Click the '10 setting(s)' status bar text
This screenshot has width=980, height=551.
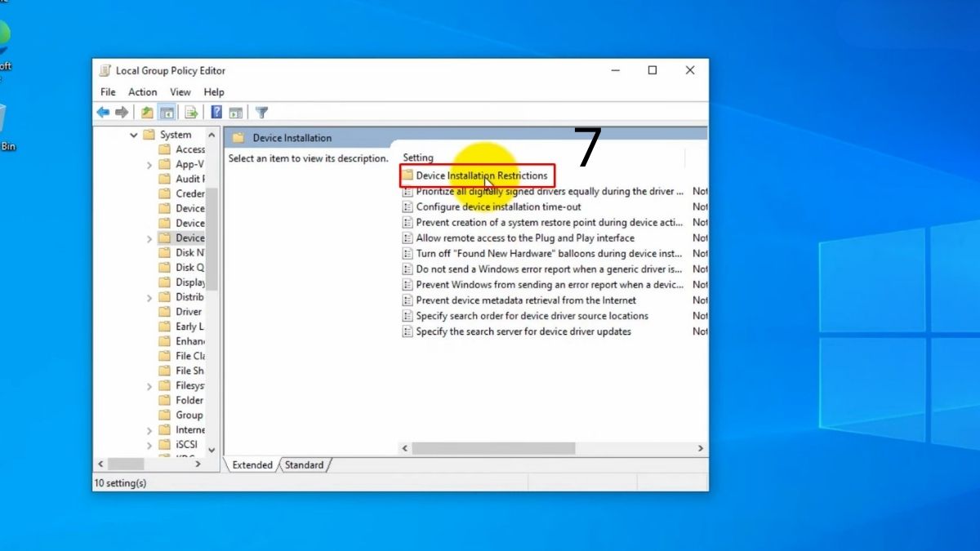tap(120, 483)
